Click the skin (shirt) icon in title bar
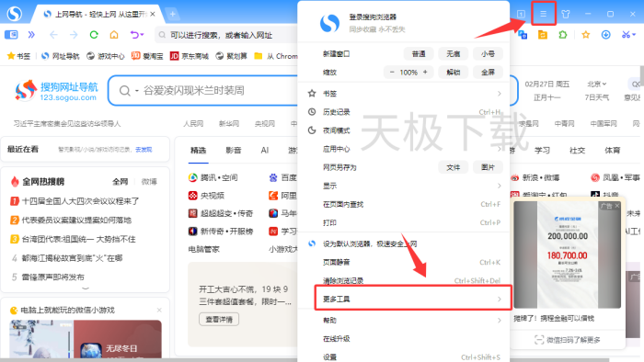644x362 pixels. click(x=566, y=14)
